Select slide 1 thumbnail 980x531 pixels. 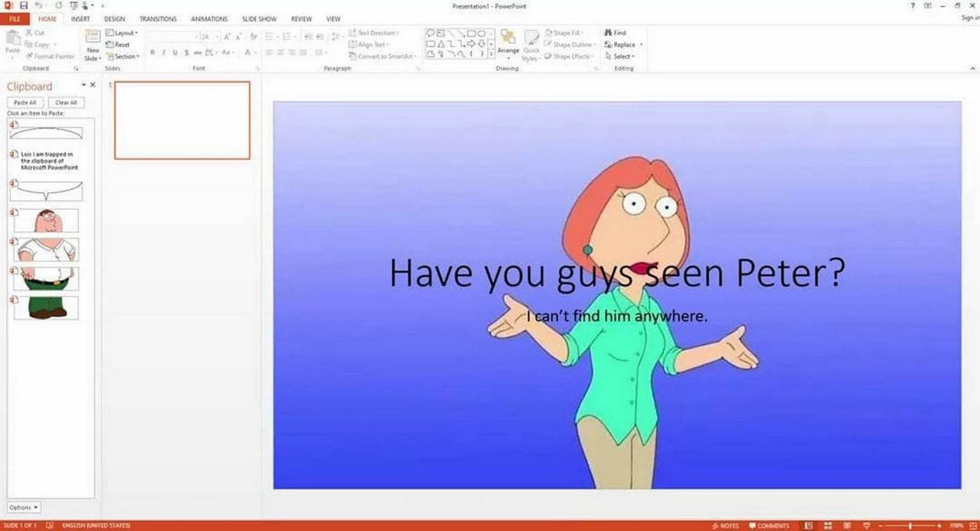[x=182, y=120]
